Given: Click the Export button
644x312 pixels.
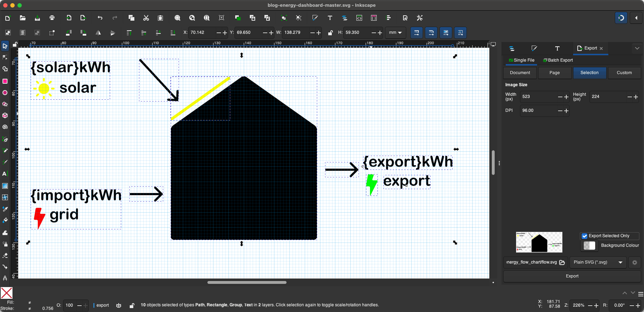Looking at the screenshot, I should (x=572, y=276).
